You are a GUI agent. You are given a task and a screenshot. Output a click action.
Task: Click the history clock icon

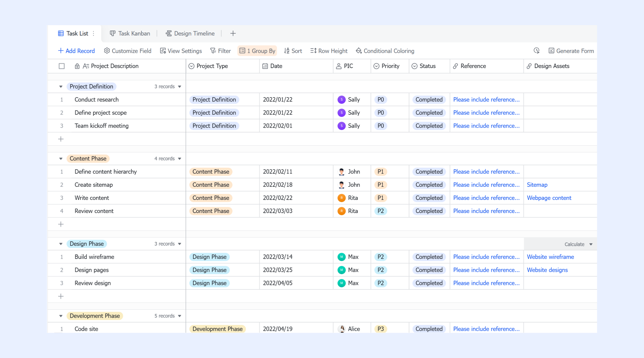pyautogui.click(x=536, y=51)
